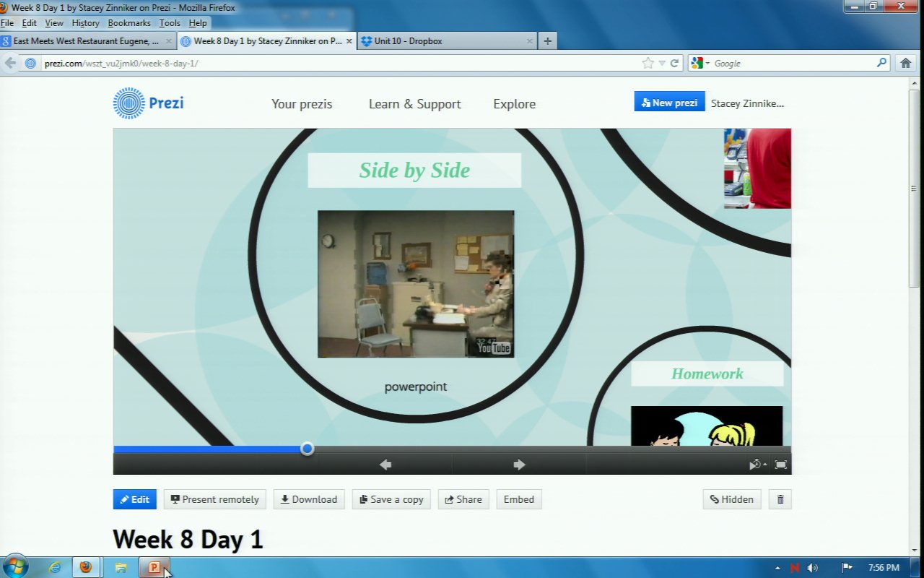Delete prezi using trash icon
This screenshot has height=578, width=924.
pos(780,499)
